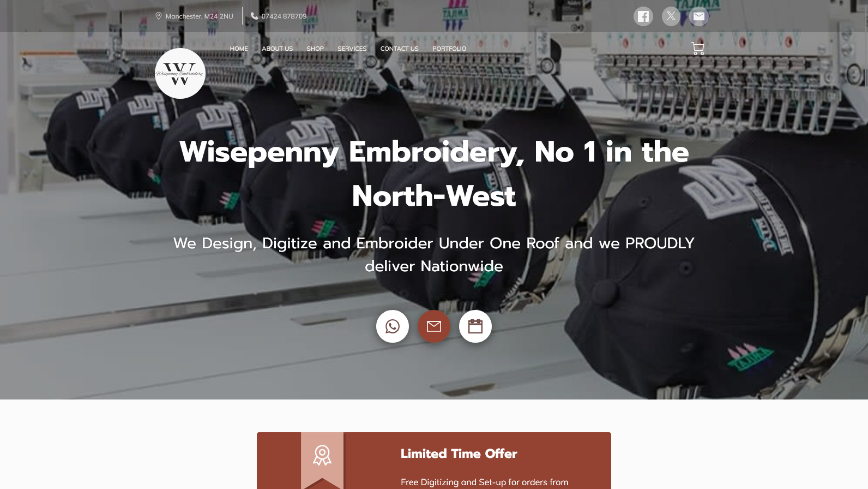Click the Manchester, M24 2NU address
The image size is (868, 489).
click(200, 16)
